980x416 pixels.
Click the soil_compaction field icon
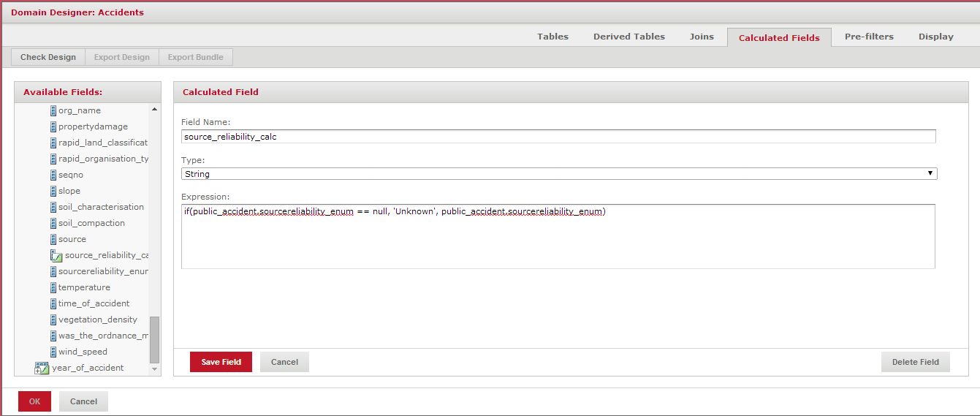tap(53, 223)
